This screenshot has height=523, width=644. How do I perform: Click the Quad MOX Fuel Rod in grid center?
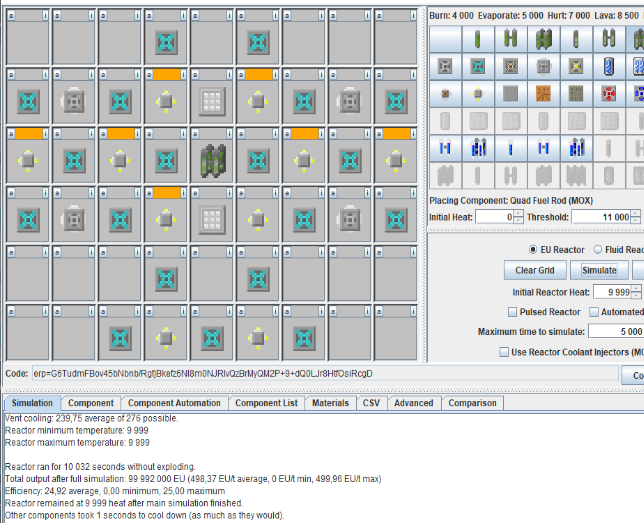(x=212, y=158)
